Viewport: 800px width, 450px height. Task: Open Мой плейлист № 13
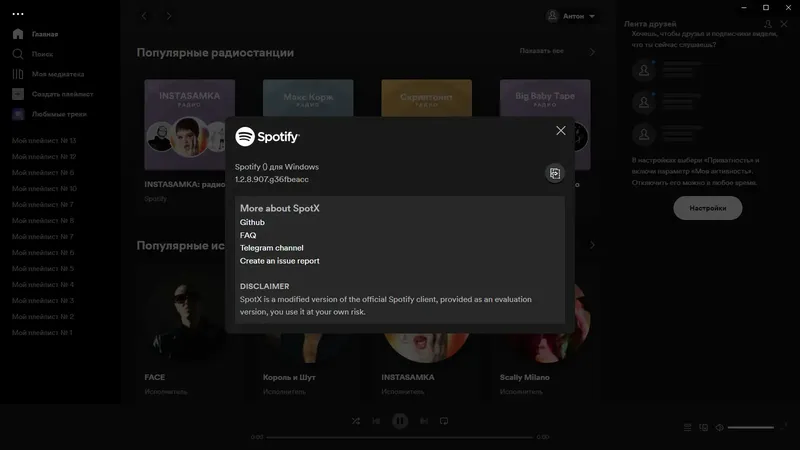pyautogui.click(x=44, y=140)
